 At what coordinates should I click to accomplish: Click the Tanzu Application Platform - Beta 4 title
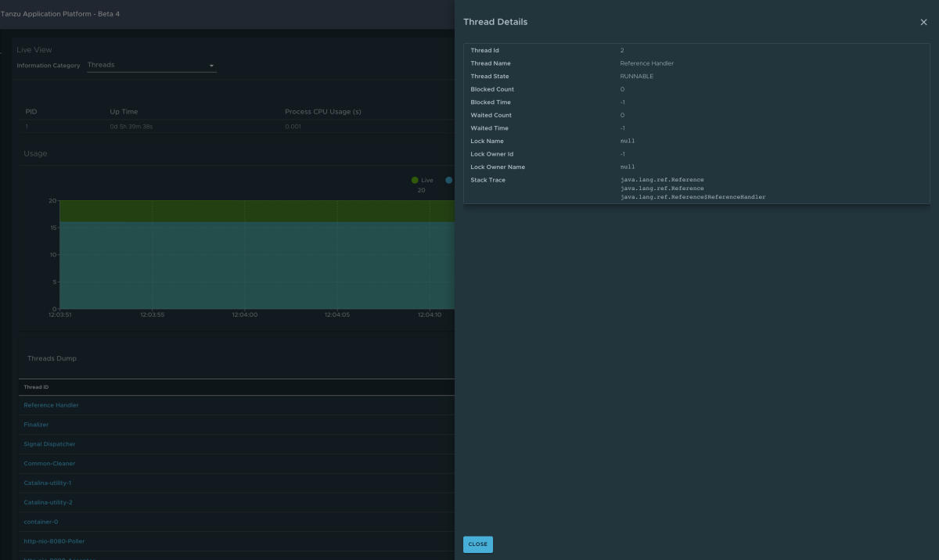60,14
